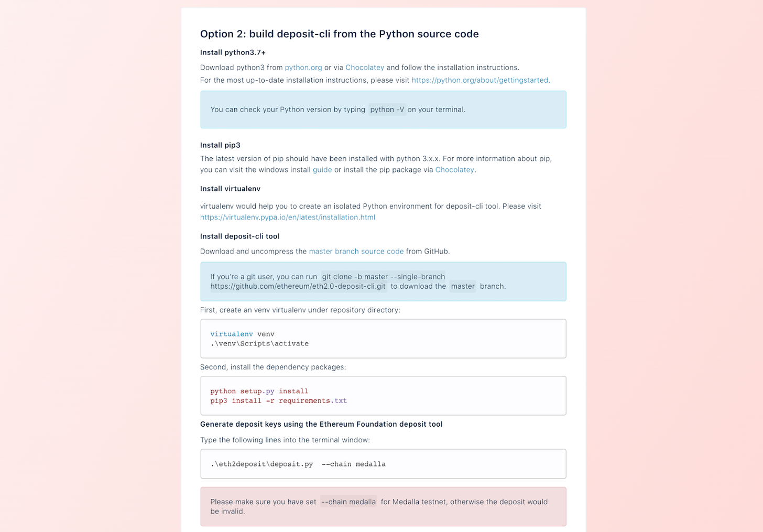763x532 pixels.
Task: Click the git clone command snippet
Action: (383, 277)
